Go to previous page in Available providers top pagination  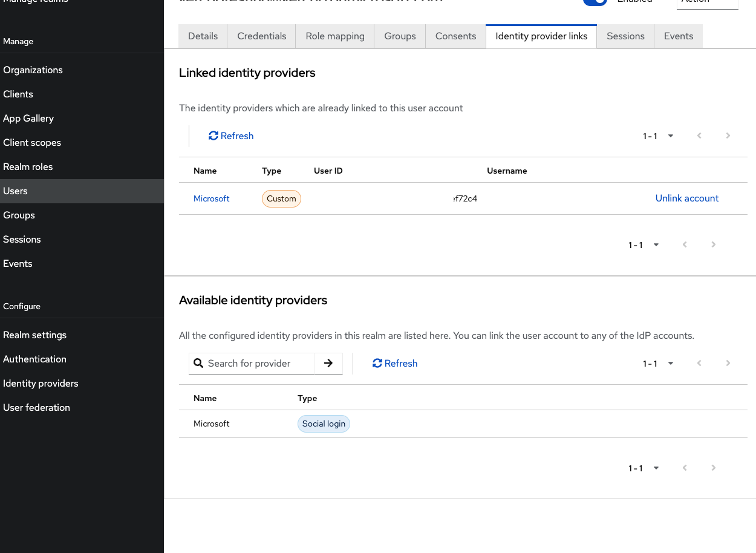[x=699, y=364]
